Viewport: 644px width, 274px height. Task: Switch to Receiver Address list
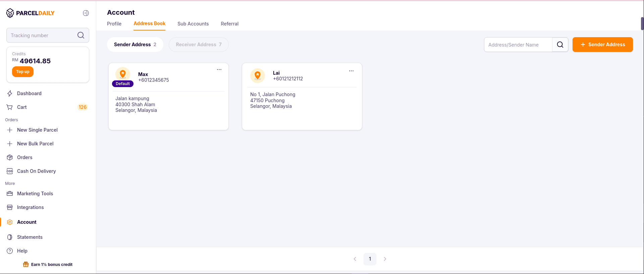pos(199,45)
